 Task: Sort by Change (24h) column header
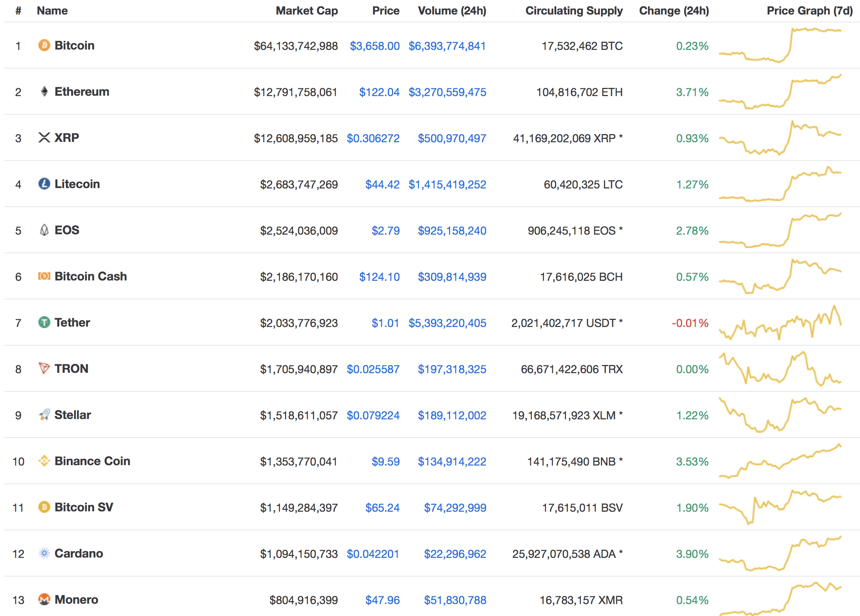point(674,10)
